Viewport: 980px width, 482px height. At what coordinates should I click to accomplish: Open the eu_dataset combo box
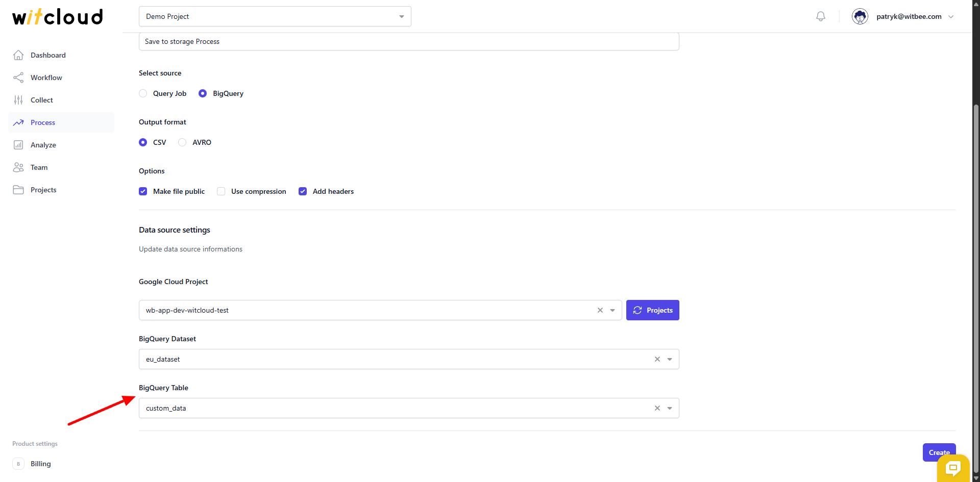point(409,359)
